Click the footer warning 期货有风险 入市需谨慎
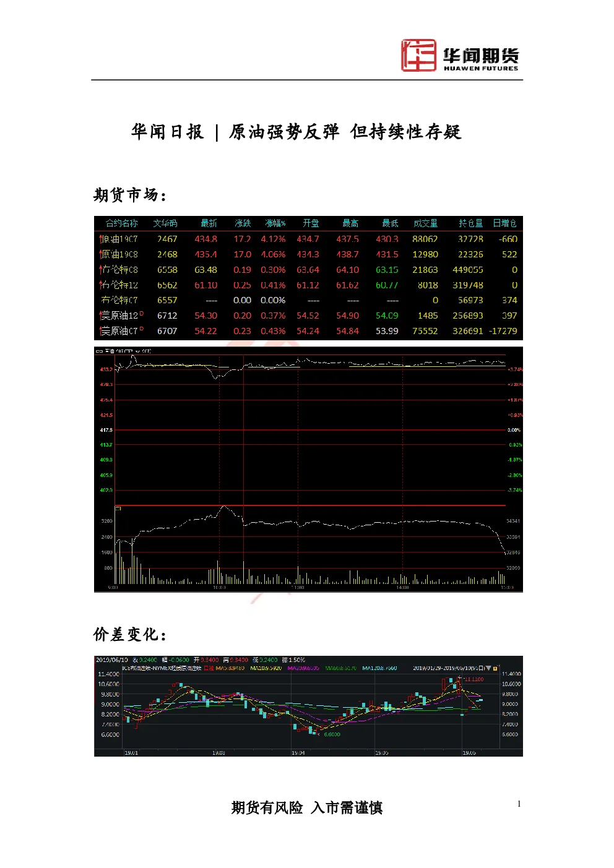The height and width of the screenshot is (868, 614). 307,807
